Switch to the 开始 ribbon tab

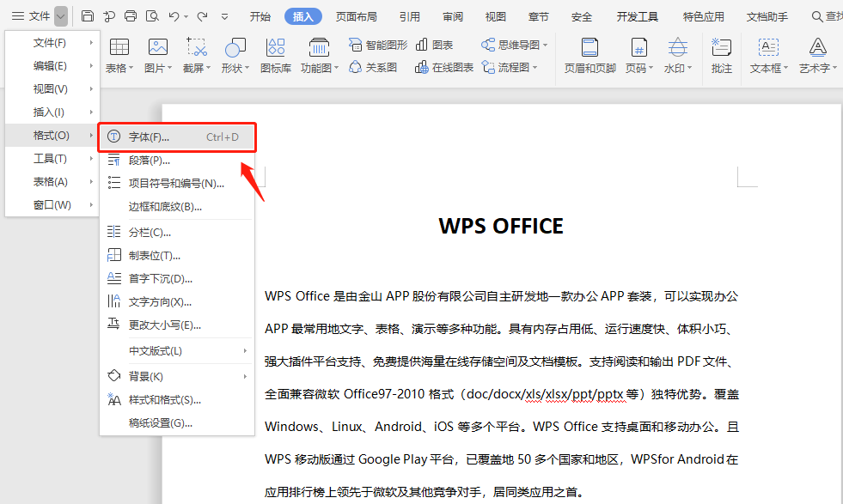click(260, 16)
